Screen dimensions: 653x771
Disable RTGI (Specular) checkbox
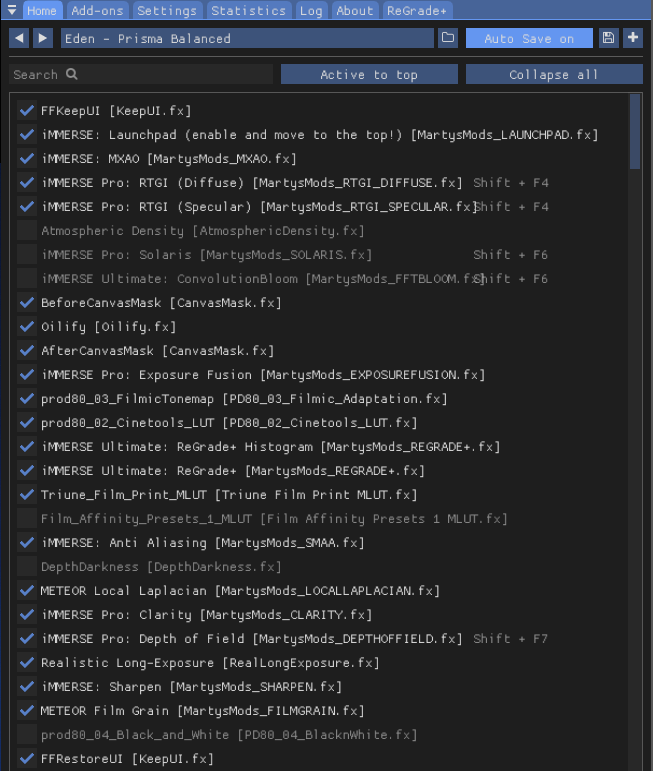[27, 207]
